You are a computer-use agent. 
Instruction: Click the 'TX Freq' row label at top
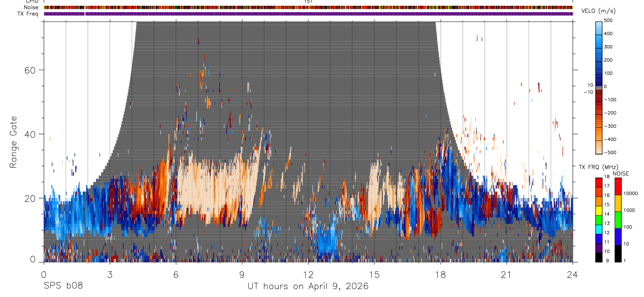29,14
